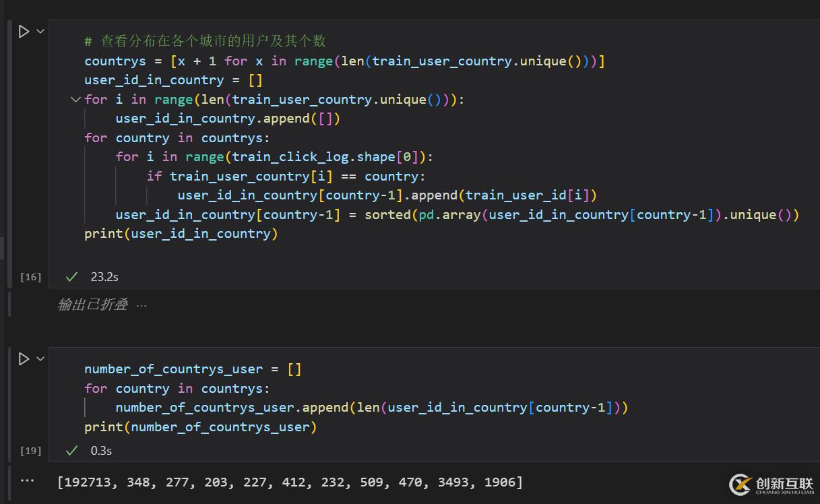Click the success checkmark beside 0.3s

point(72,451)
